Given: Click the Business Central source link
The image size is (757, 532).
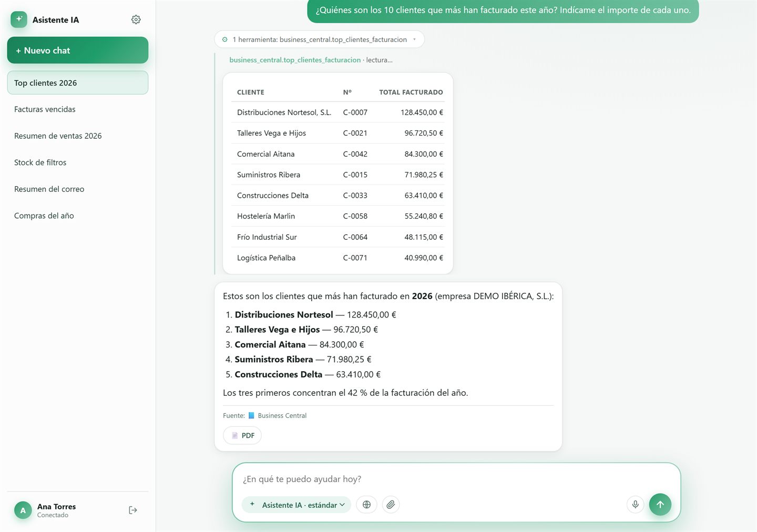Looking at the screenshot, I should pyautogui.click(x=282, y=415).
